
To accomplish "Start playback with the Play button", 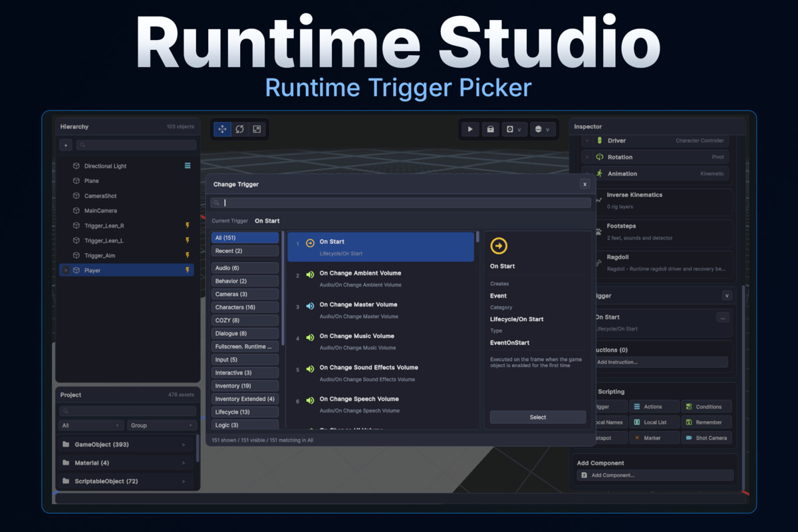I will tap(470, 129).
